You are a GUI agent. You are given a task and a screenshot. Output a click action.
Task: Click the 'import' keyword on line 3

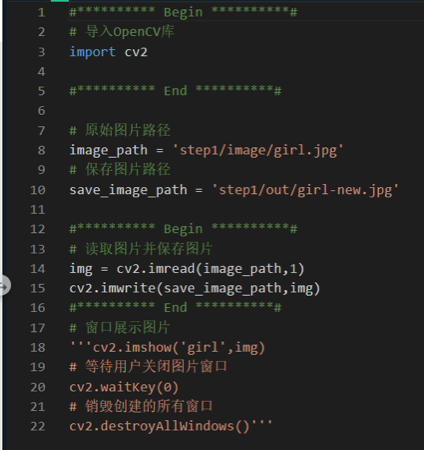pos(92,52)
